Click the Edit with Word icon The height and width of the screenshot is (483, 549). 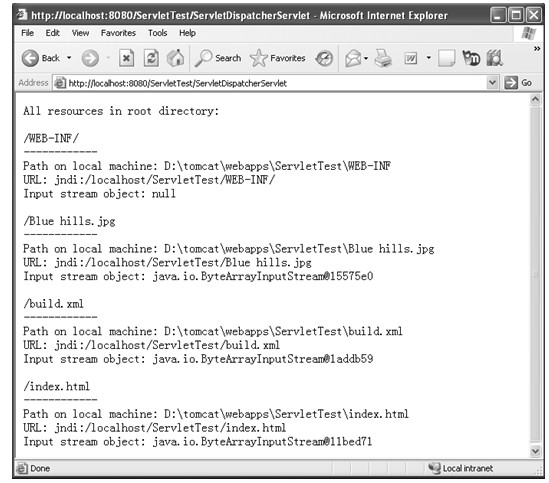pyautogui.click(x=411, y=58)
